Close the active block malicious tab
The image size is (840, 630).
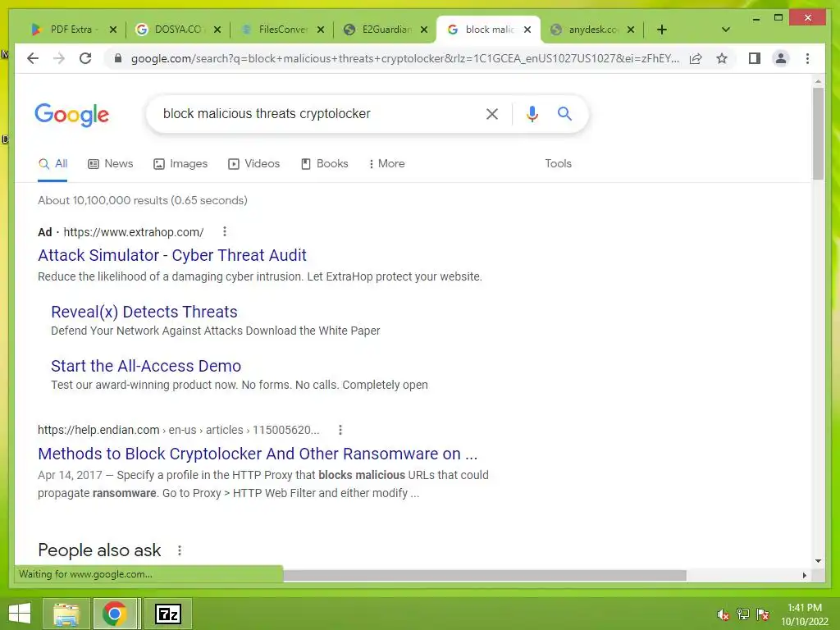[527, 30]
